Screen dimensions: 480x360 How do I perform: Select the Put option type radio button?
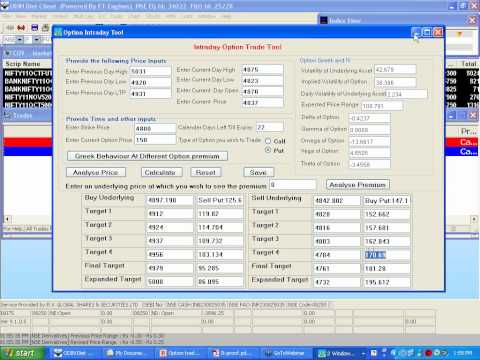tap(268, 150)
